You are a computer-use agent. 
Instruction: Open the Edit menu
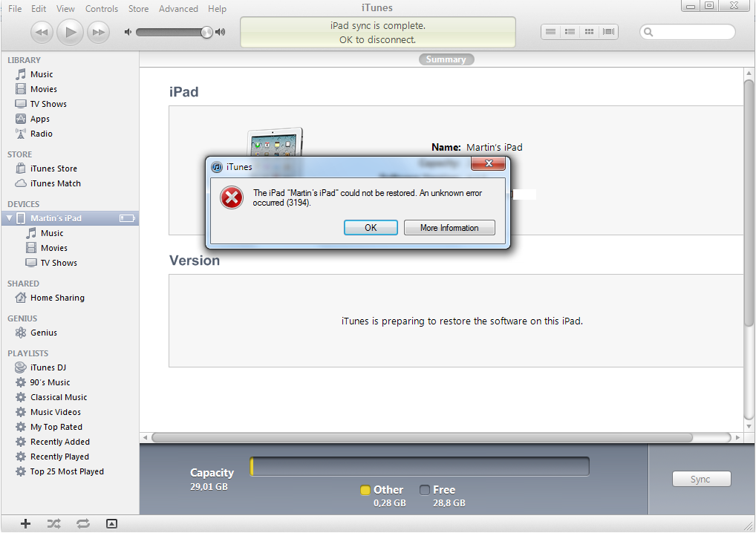point(39,9)
